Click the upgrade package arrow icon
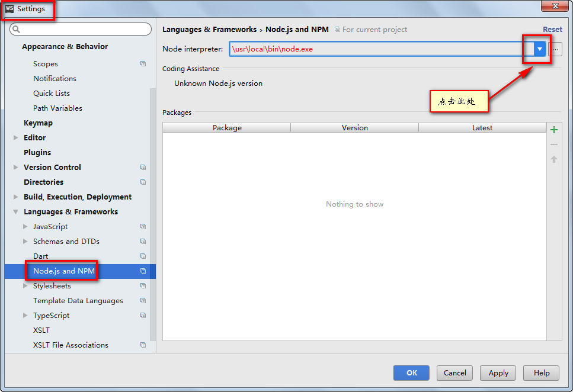Viewport: 573px width, 392px height. (x=554, y=159)
